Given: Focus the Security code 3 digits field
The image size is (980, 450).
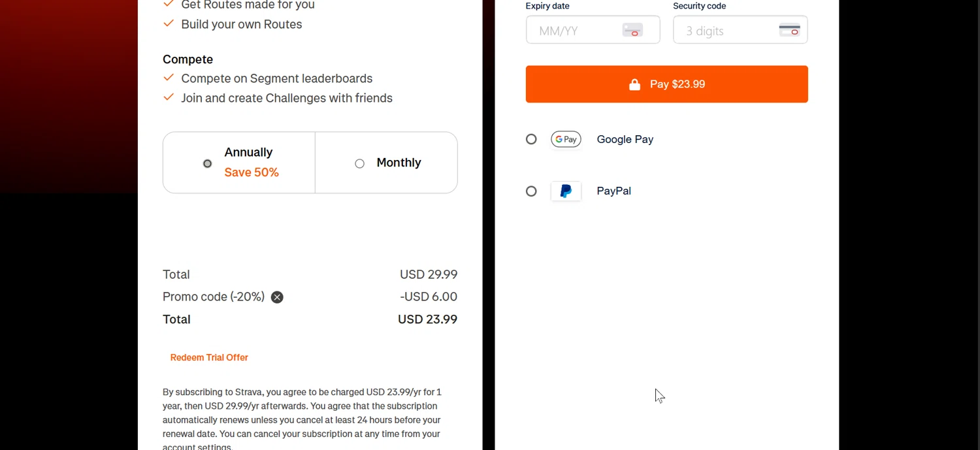Looking at the screenshot, I should [725, 31].
